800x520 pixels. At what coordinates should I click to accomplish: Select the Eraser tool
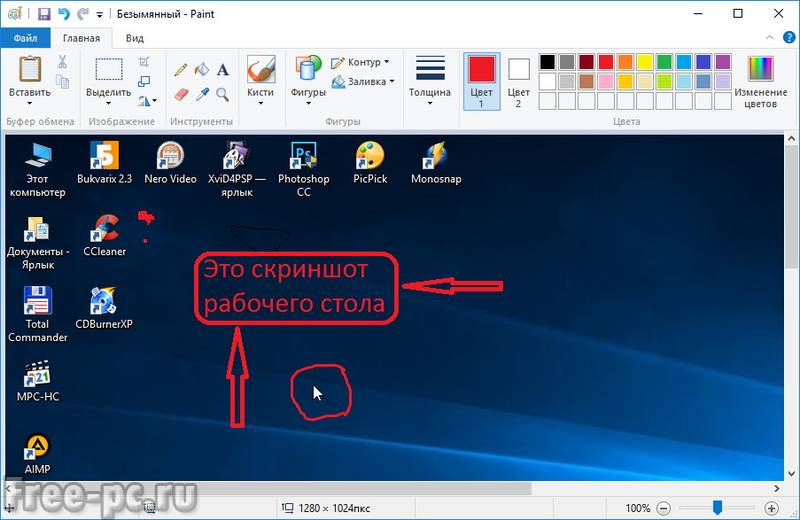click(x=181, y=94)
